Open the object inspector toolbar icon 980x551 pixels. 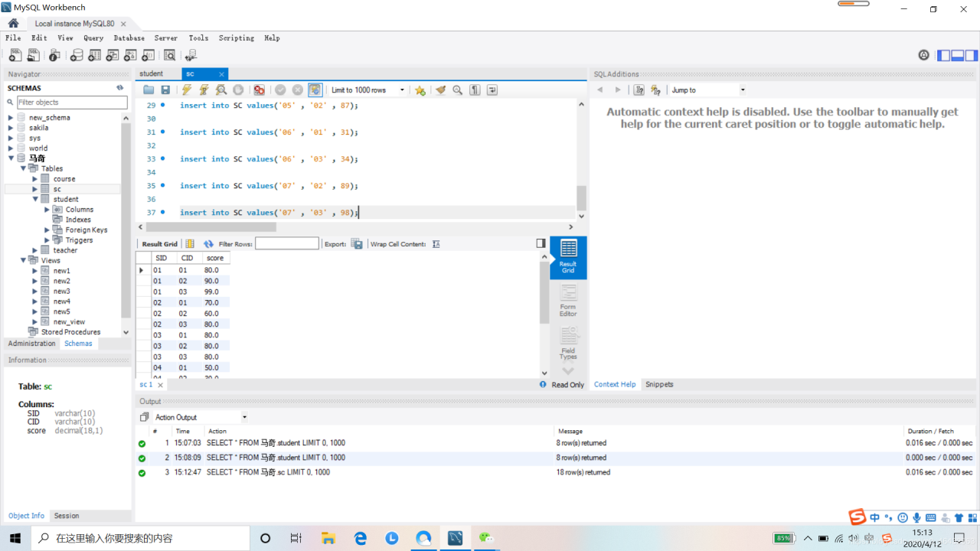54,55
